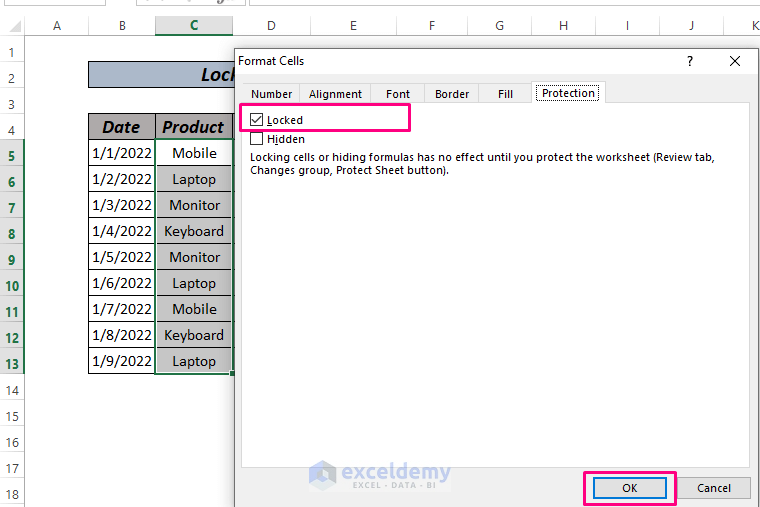760x507 pixels.
Task: Select column A header
Action: click(x=57, y=26)
